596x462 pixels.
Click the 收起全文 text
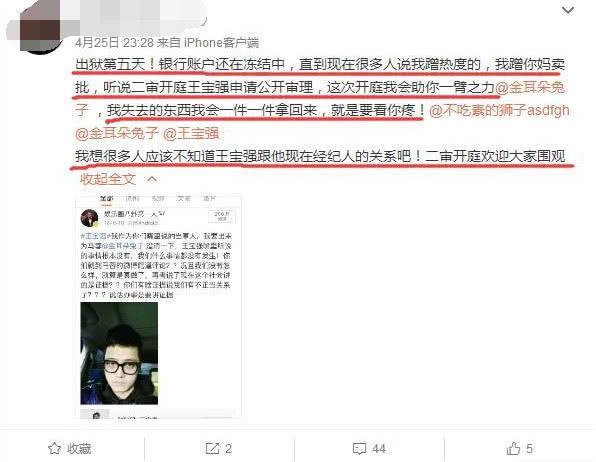108,179
